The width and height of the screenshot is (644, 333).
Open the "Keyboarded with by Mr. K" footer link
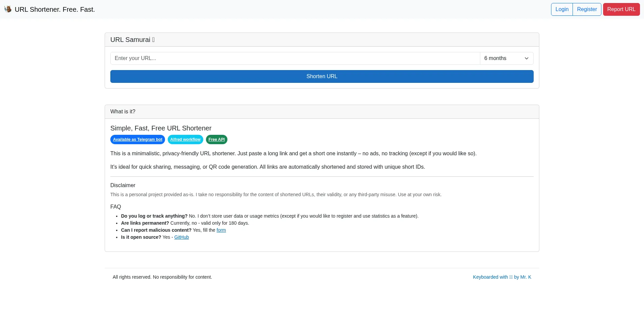502,277
